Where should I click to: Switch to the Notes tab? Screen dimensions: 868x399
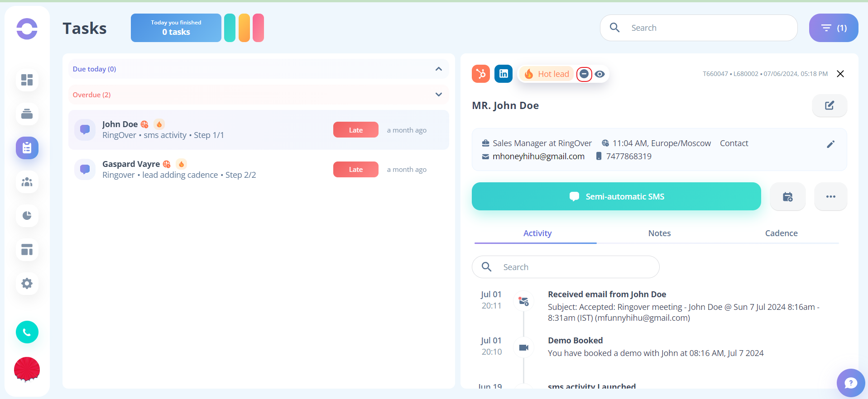click(x=659, y=233)
